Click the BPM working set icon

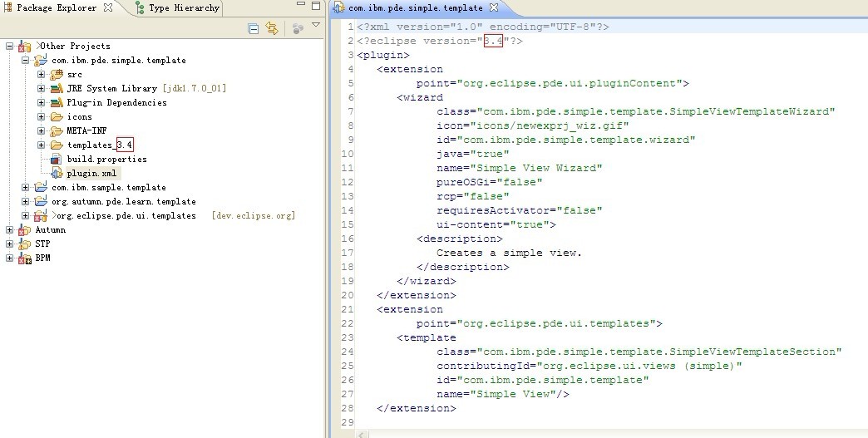click(x=25, y=258)
